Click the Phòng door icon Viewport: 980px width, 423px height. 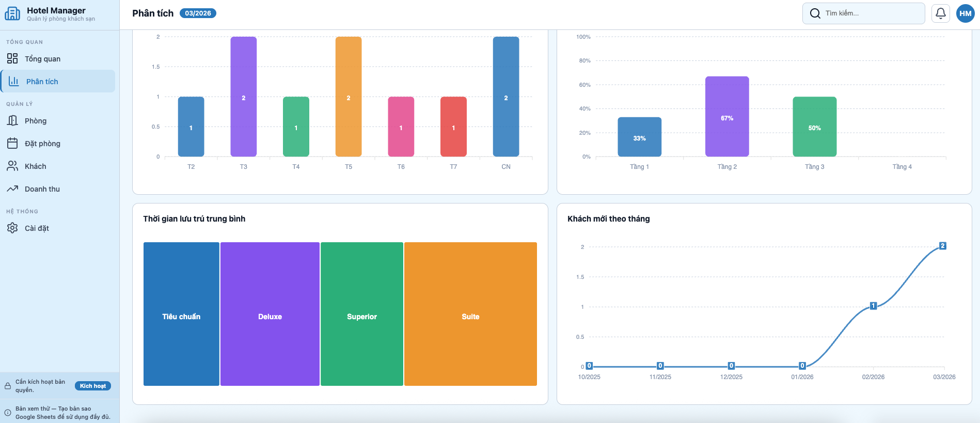click(12, 121)
